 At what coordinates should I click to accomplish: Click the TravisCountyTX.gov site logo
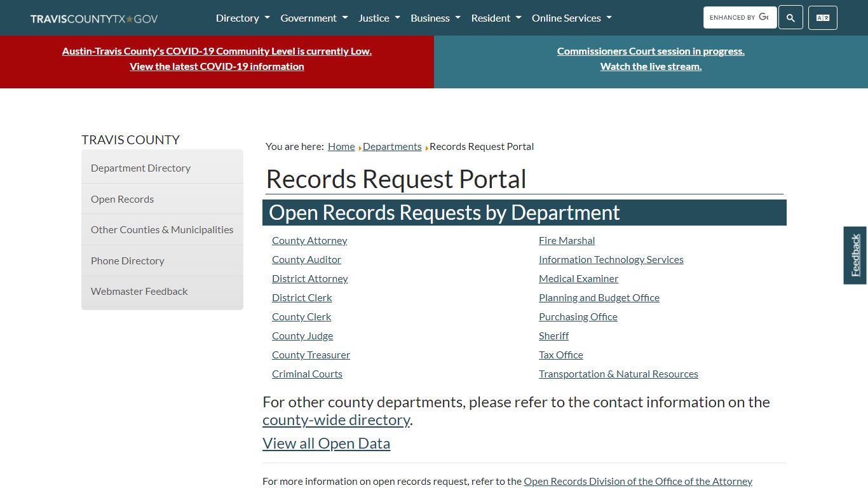tap(94, 18)
